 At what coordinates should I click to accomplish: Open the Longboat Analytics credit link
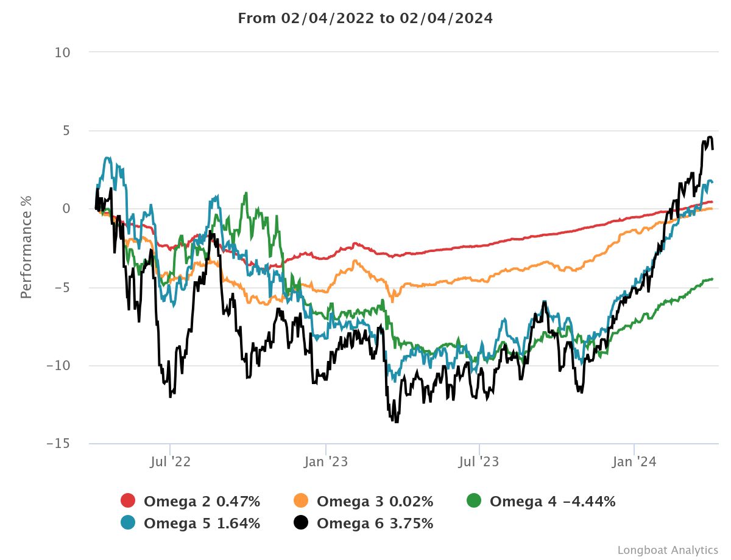coord(668,550)
